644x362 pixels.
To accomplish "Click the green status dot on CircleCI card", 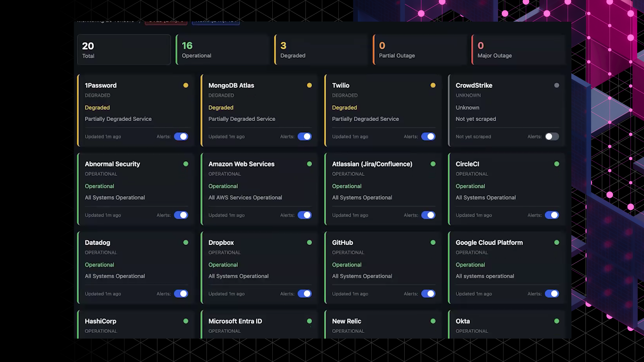I will [x=557, y=164].
